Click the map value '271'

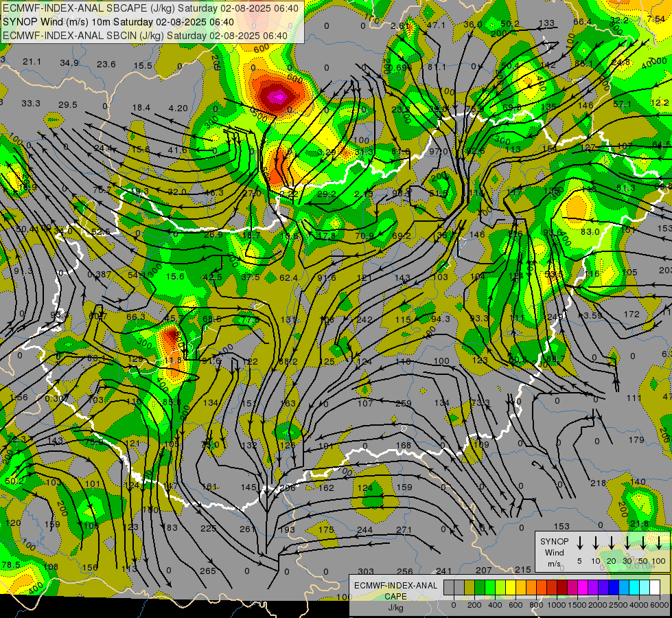click(x=404, y=530)
